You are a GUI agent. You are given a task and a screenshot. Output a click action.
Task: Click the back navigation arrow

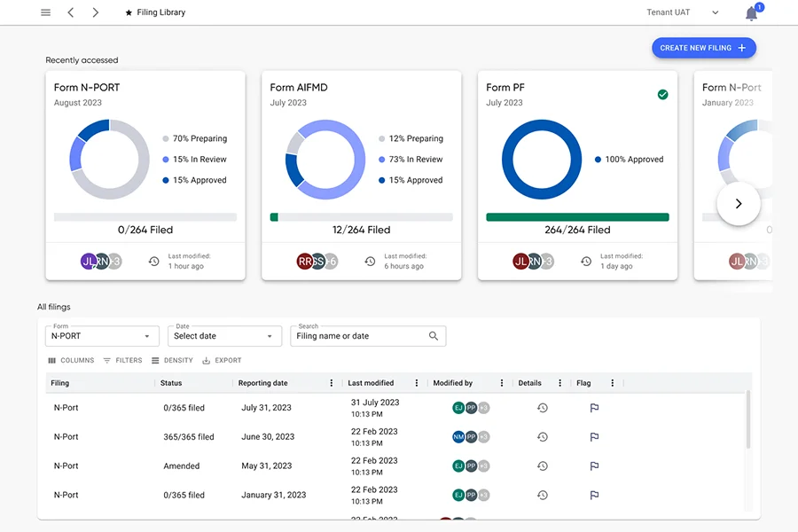pyautogui.click(x=71, y=12)
